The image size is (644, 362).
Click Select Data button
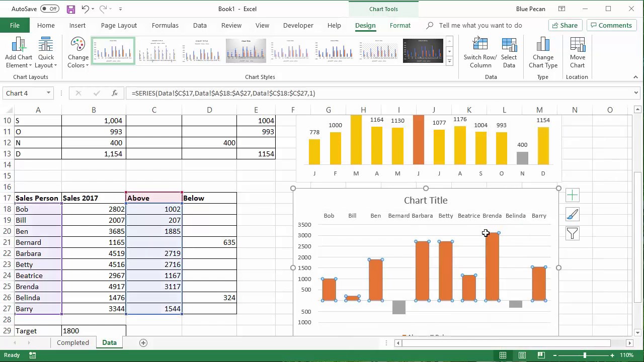509,53
